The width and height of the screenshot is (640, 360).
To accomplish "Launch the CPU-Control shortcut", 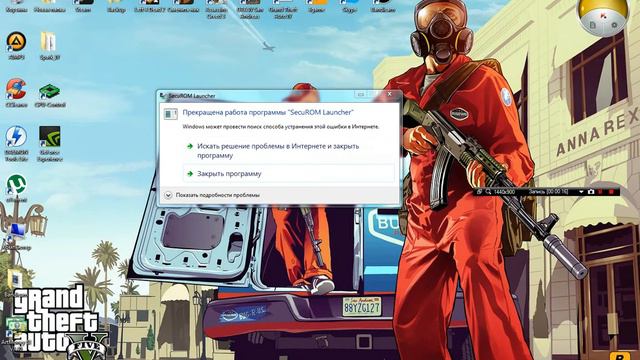I will 50,95.
